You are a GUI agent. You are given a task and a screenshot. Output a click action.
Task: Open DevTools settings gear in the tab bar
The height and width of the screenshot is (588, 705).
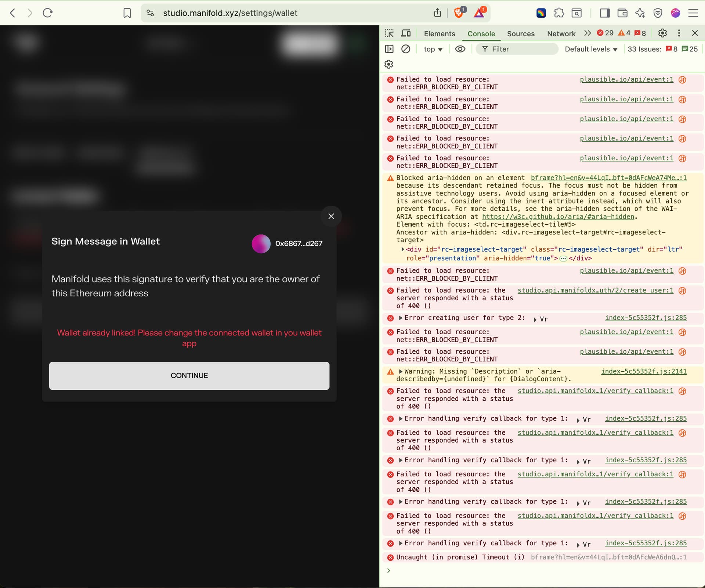coord(662,33)
